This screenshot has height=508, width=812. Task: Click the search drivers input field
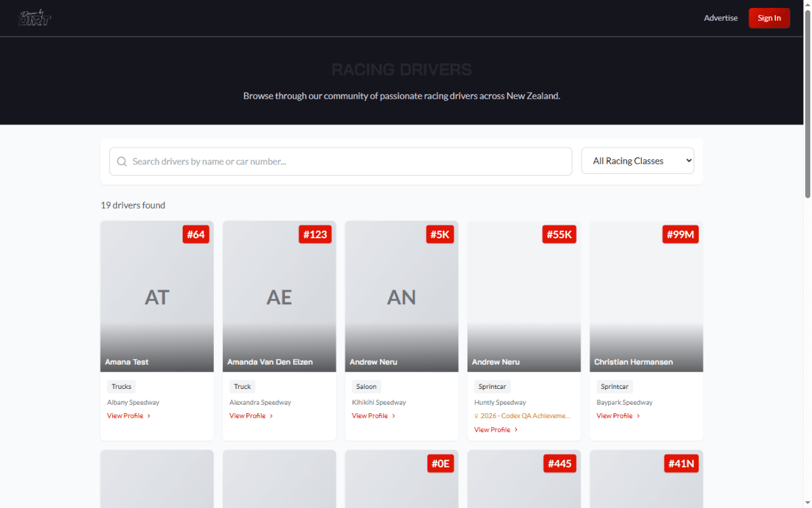point(341,161)
